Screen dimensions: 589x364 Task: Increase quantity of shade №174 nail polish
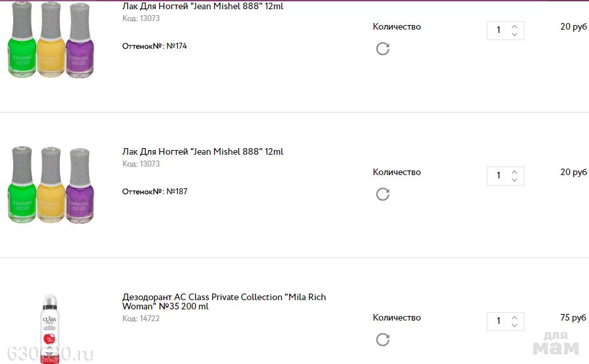[x=515, y=26]
